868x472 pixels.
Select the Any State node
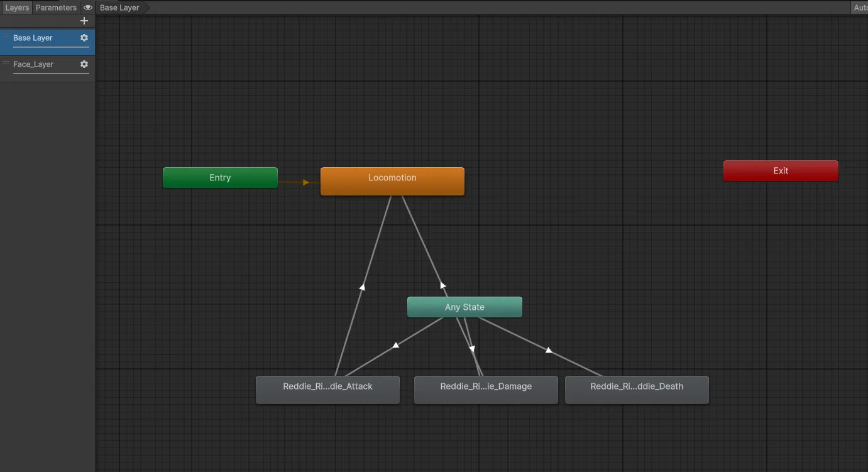[x=464, y=307]
